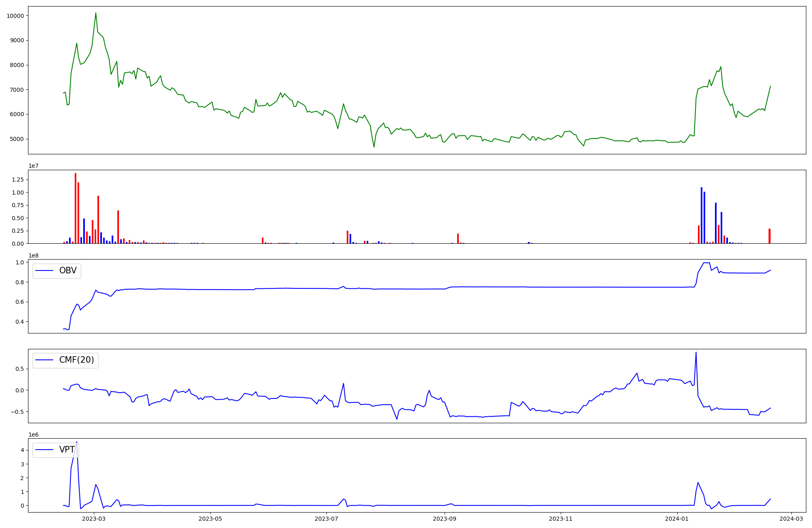Click the tallest blue volume bar in January 2024
This screenshot has width=812, height=528.
click(x=702, y=215)
